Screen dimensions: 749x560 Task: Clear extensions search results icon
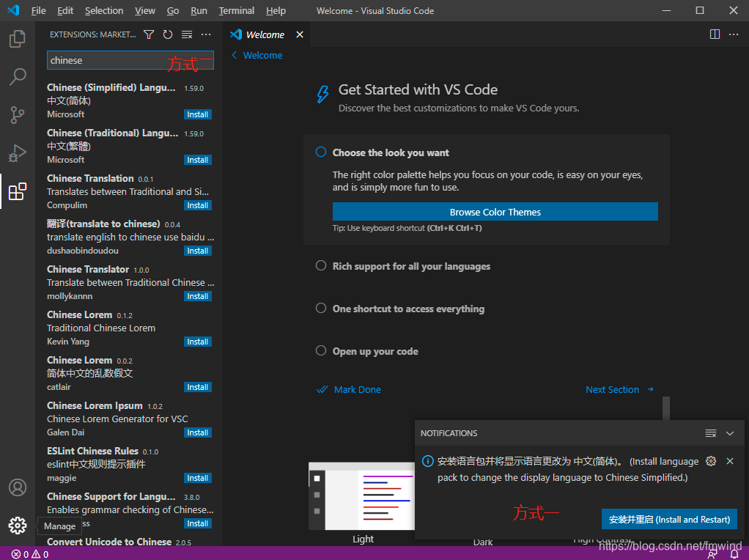tap(187, 34)
